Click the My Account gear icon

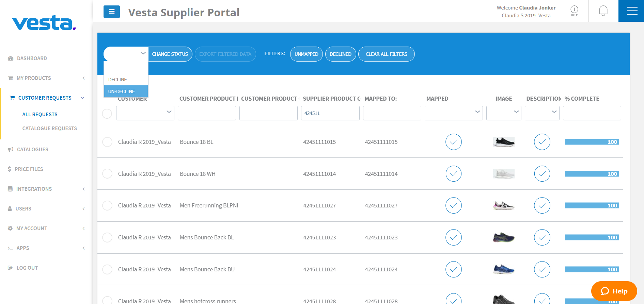click(x=10, y=229)
